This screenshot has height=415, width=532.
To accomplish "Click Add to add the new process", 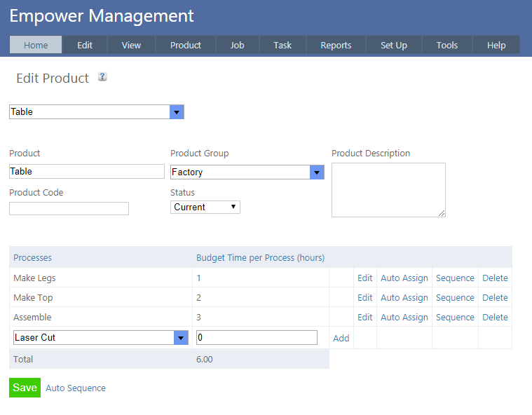I will point(341,338).
